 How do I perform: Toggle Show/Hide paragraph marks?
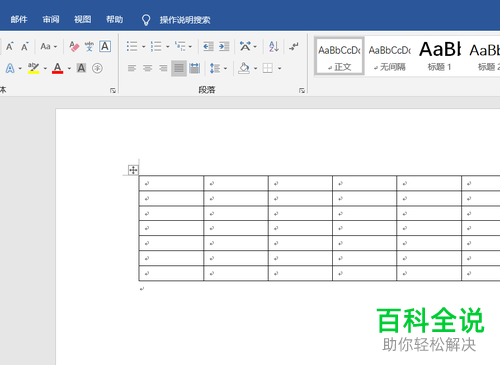tap(294, 46)
